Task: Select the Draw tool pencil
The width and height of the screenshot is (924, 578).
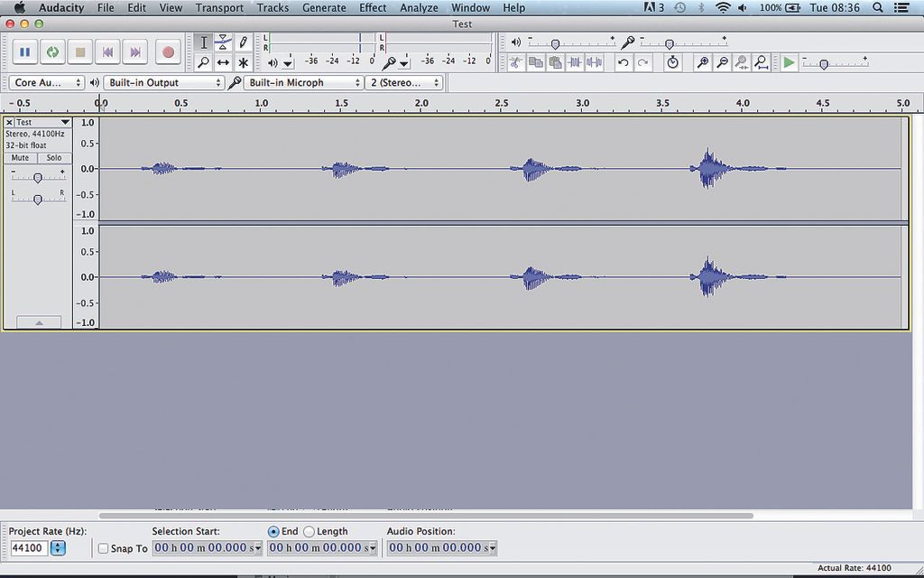Action: [x=242, y=41]
